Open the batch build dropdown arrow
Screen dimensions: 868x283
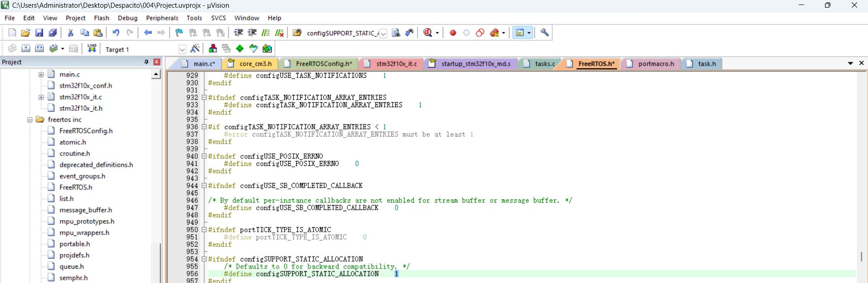pyautogui.click(x=62, y=48)
